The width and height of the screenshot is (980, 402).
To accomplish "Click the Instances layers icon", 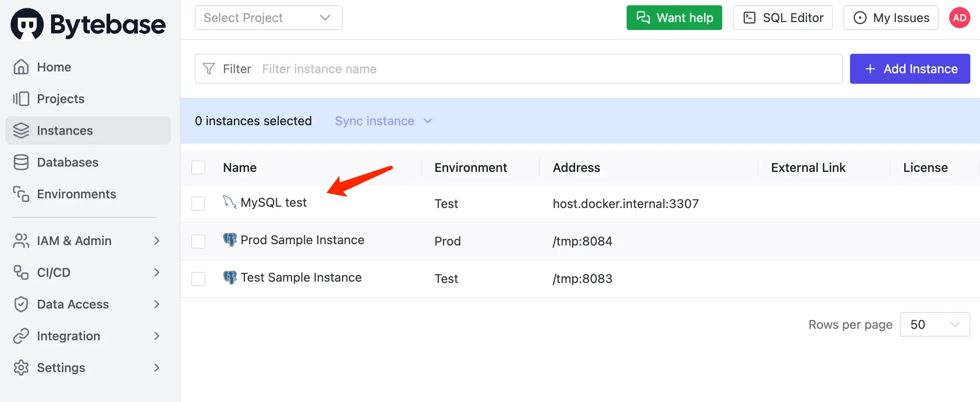I will coord(21,130).
